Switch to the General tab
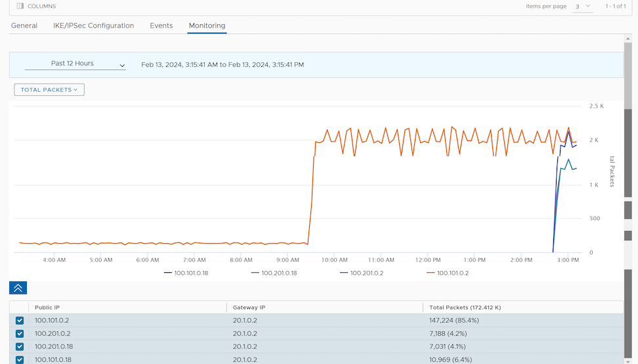 point(24,26)
